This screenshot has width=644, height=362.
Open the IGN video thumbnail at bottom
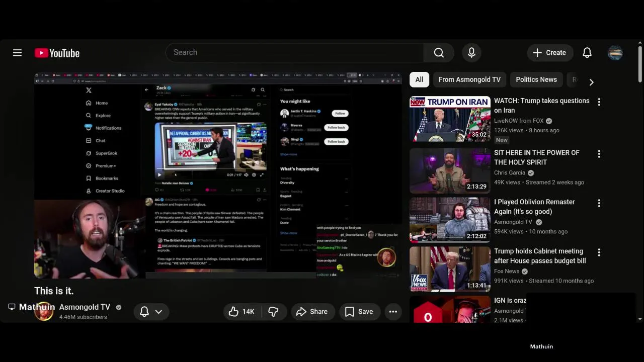click(450, 309)
